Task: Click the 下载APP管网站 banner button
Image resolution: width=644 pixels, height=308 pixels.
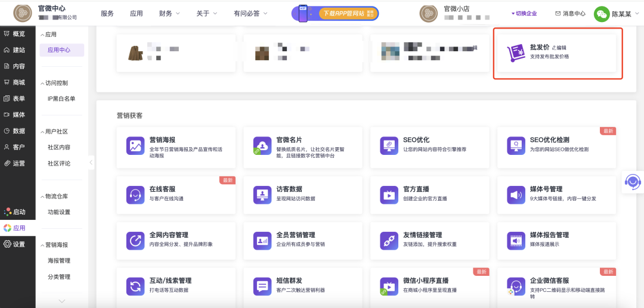Action: (x=339, y=13)
